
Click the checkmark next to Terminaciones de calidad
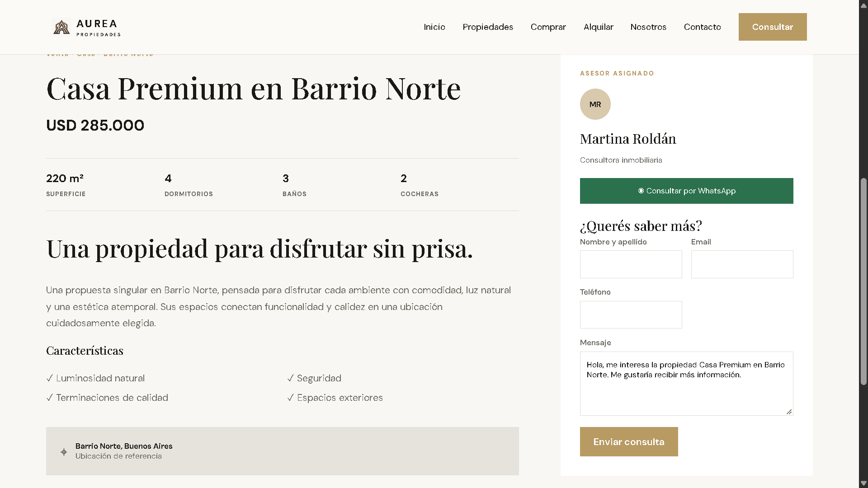tap(50, 398)
